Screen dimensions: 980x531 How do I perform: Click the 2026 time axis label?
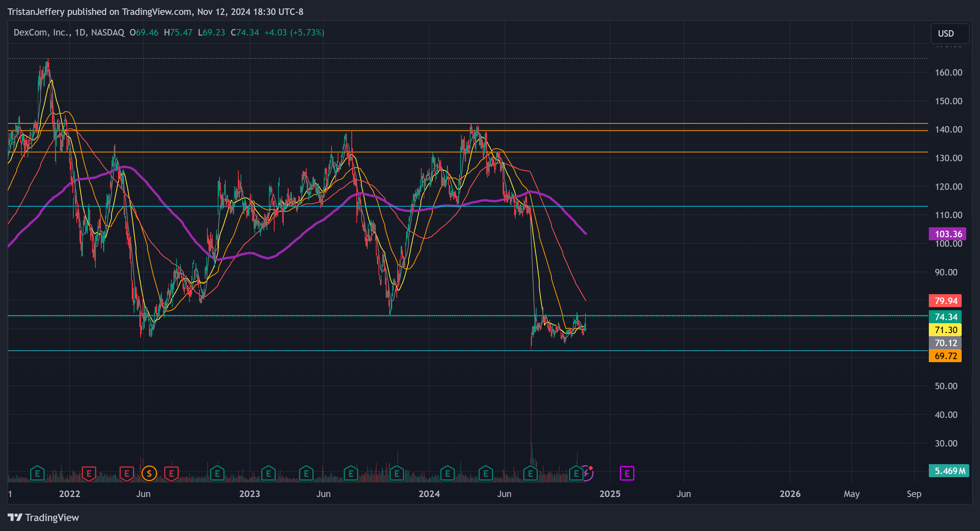(790, 494)
